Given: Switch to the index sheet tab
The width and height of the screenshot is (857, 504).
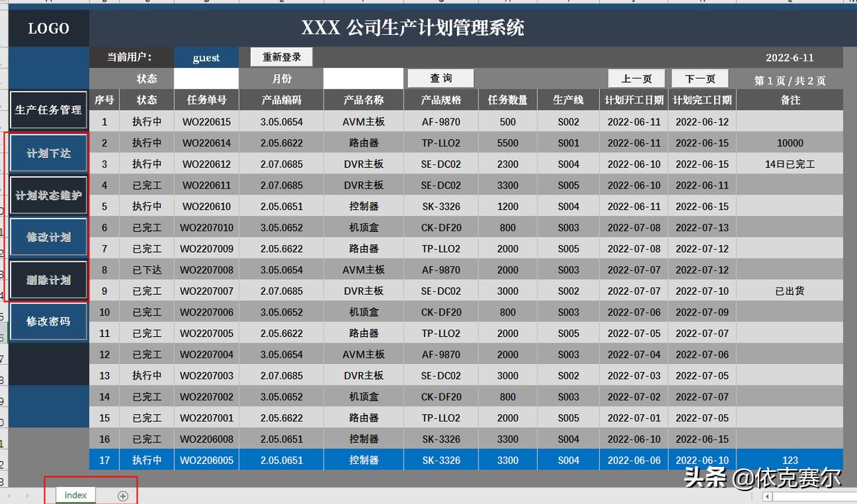Looking at the screenshot, I should (x=75, y=495).
